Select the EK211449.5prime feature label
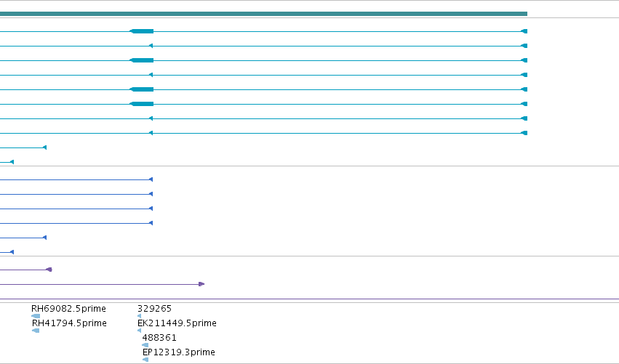Image resolution: width=619 pixels, height=364 pixels. click(x=177, y=323)
